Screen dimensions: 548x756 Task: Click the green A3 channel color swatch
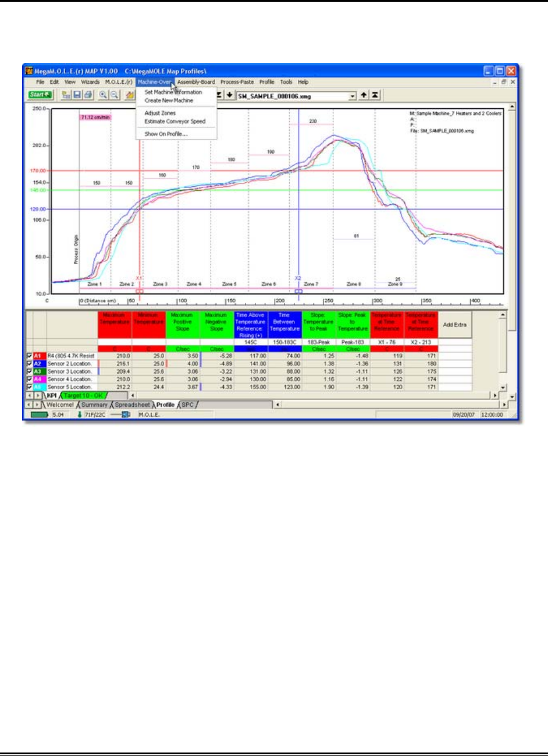(39, 371)
